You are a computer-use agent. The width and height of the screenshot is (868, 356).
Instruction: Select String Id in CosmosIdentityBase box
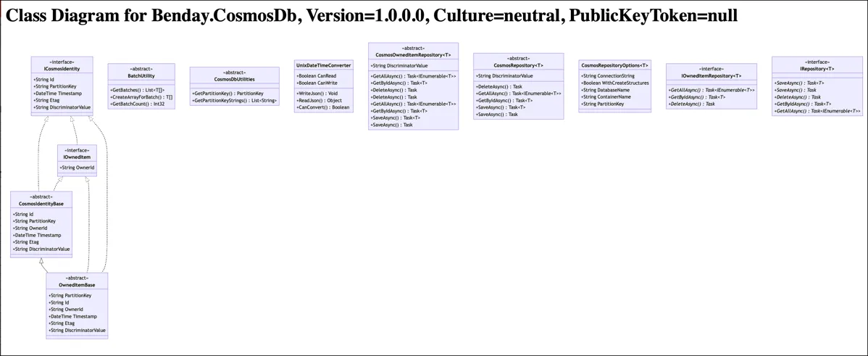tap(23, 215)
